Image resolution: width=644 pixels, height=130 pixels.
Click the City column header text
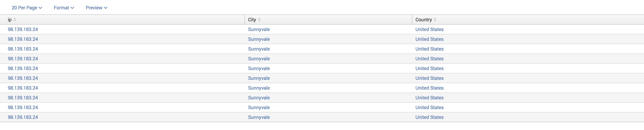click(x=252, y=20)
